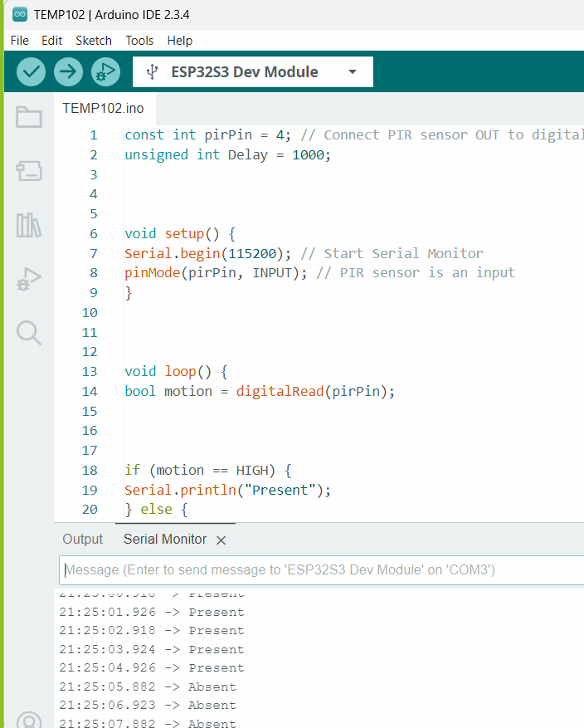The height and width of the screenshot is (728, 584).
Task: Start debugging with the debug play button
Action: point(105,72)
